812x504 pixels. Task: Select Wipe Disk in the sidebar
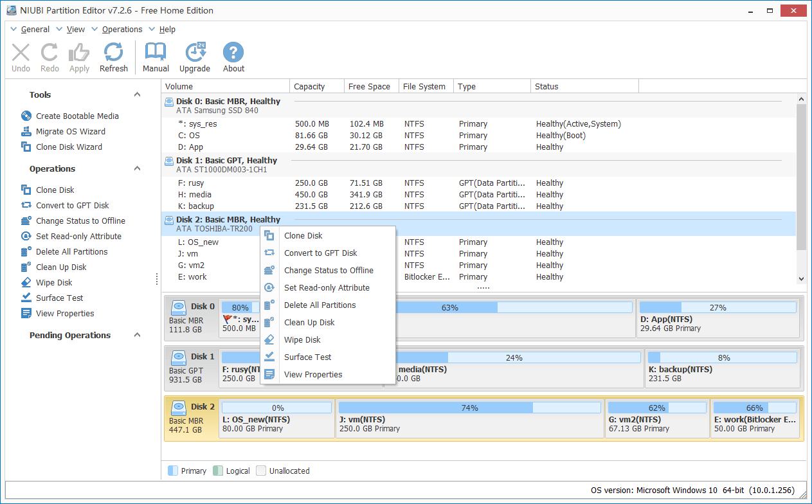(x=54, y=283)
